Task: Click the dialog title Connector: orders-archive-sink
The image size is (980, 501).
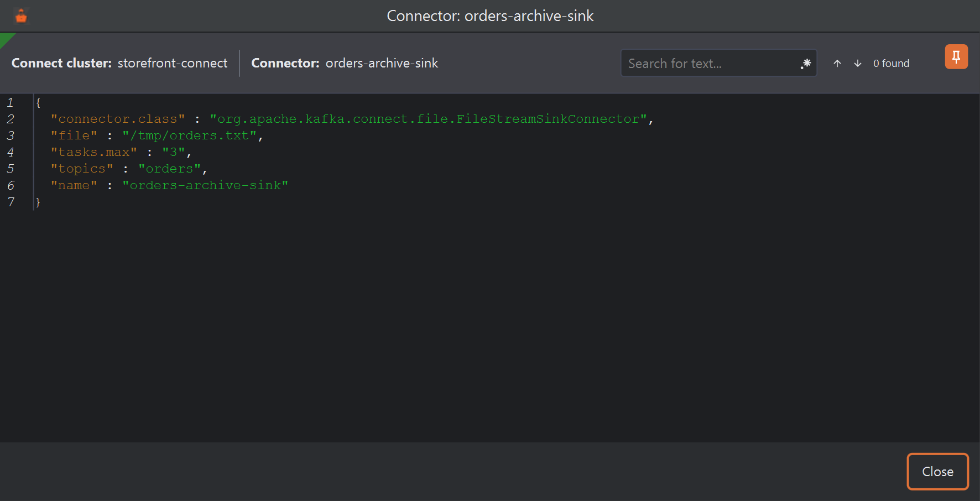Action: point(490,16)
